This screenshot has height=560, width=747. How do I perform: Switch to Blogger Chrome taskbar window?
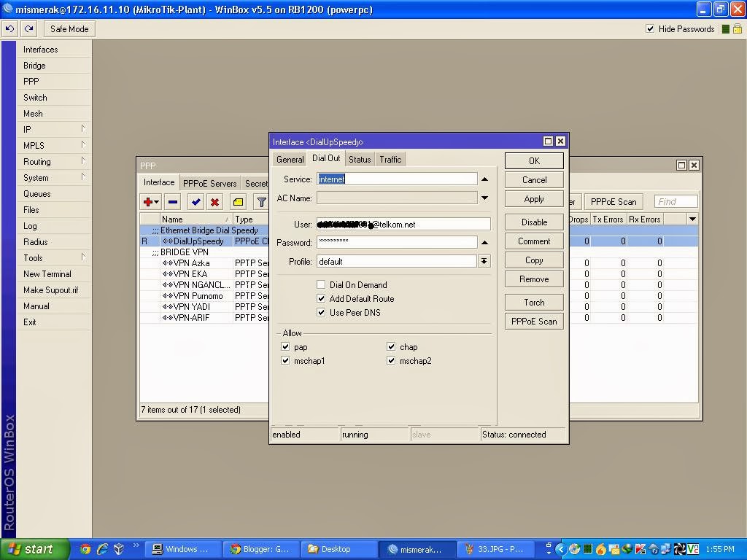click(x=260, y=549)
